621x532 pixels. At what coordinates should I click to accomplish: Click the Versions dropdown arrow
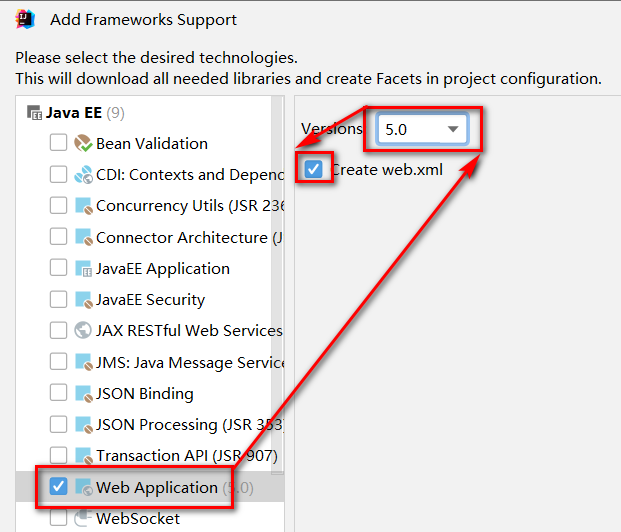454,129
